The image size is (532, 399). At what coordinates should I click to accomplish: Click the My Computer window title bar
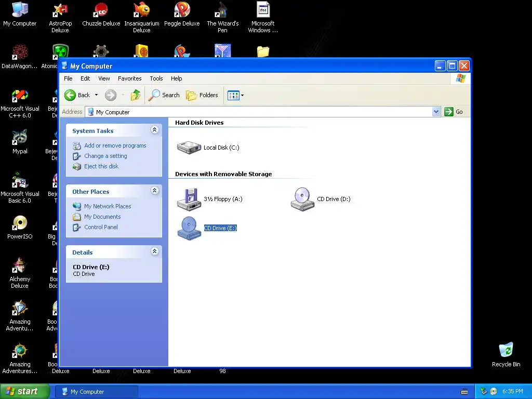coord(248,66)
